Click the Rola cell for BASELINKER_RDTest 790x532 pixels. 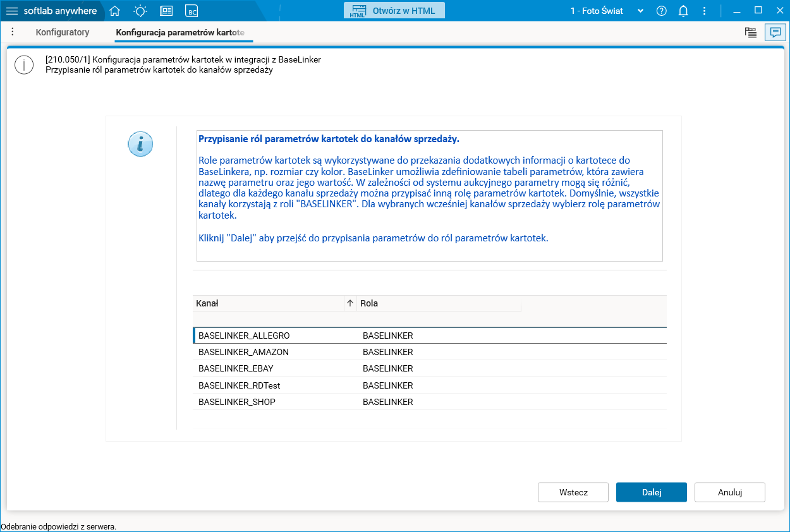tap(387, 385)
